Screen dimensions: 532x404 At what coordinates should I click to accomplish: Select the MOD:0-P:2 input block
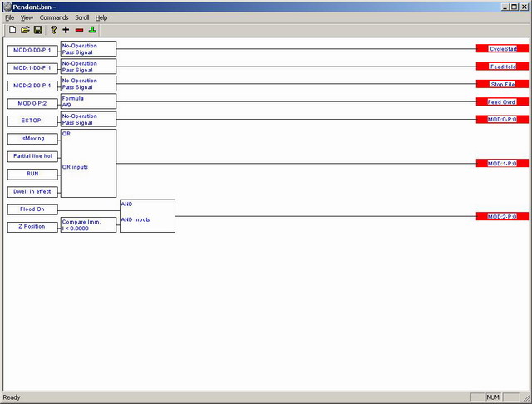tap(32, 103)
